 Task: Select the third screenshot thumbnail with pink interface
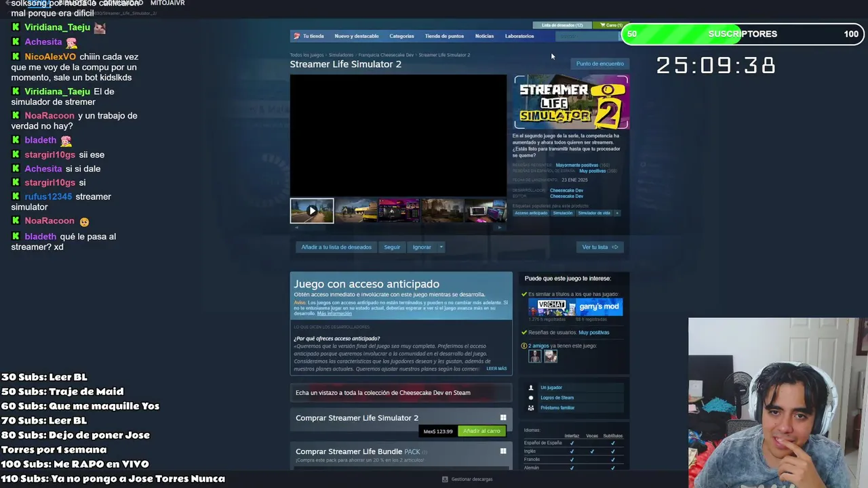coord(399,211)
